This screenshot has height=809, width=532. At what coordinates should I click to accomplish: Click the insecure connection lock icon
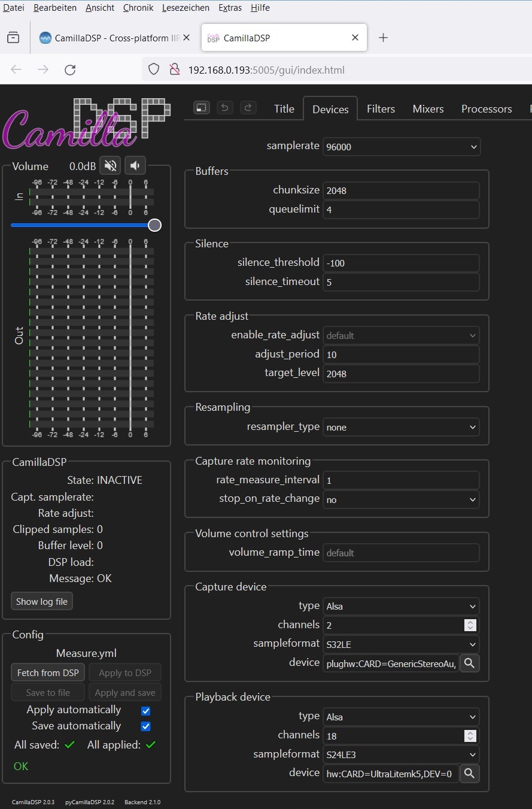pyautogui.click(x=174, y=69)
